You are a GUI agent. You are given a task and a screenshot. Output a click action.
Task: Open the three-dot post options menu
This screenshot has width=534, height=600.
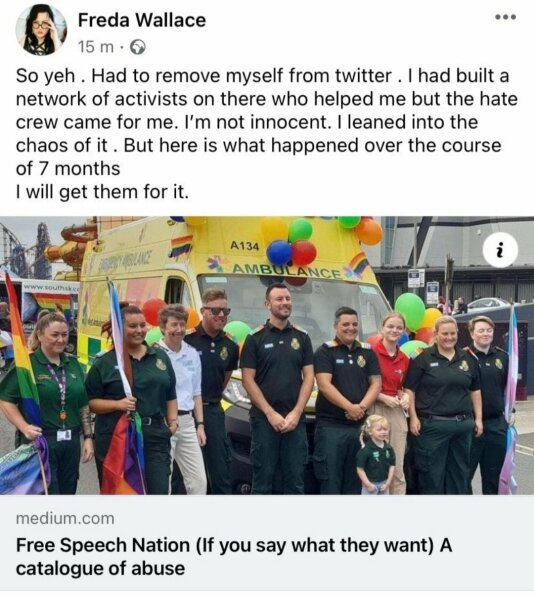click(x=506, y=17)
